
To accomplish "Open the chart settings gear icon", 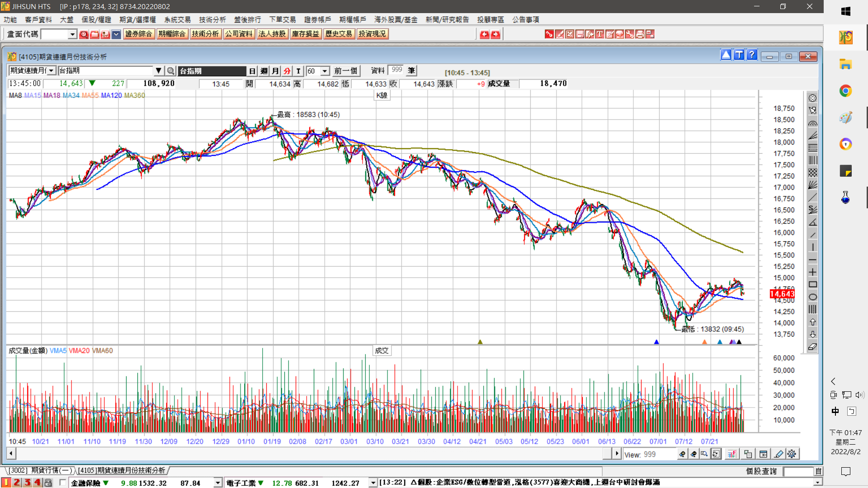I will [792, 454].
